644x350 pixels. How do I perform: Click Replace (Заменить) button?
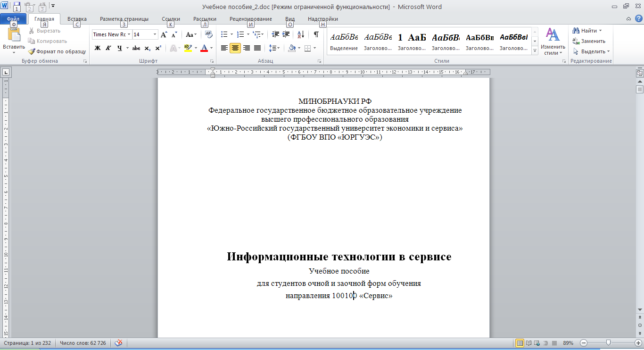point(589,41)
